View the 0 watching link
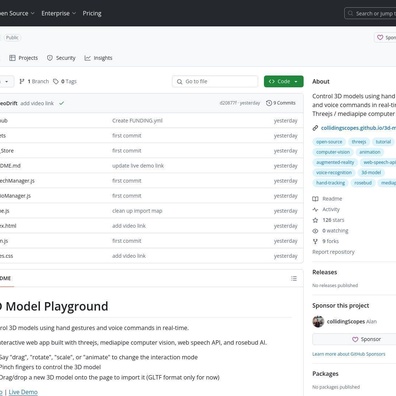 [x=335, y=231]
